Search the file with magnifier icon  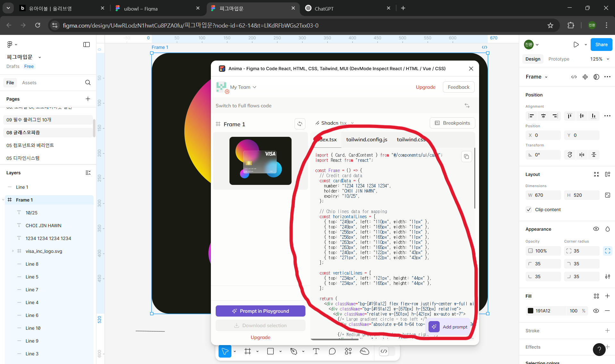tap(88, 83)
